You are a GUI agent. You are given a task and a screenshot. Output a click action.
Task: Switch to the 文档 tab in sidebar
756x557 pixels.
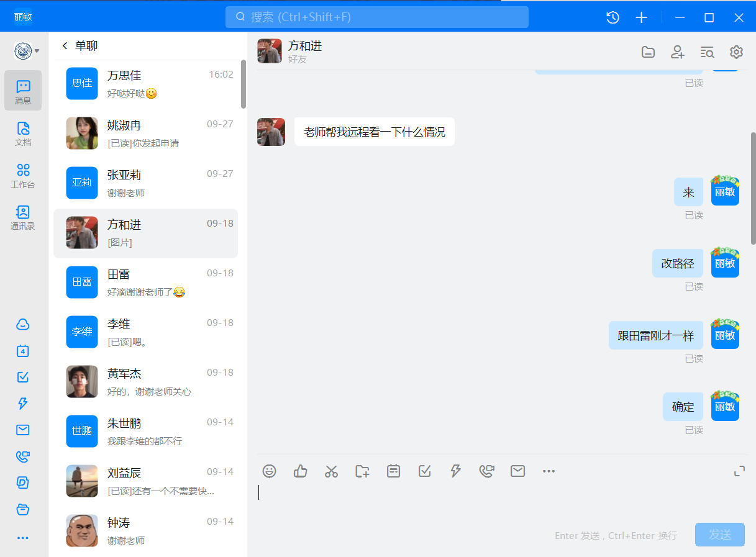(23, 134)
